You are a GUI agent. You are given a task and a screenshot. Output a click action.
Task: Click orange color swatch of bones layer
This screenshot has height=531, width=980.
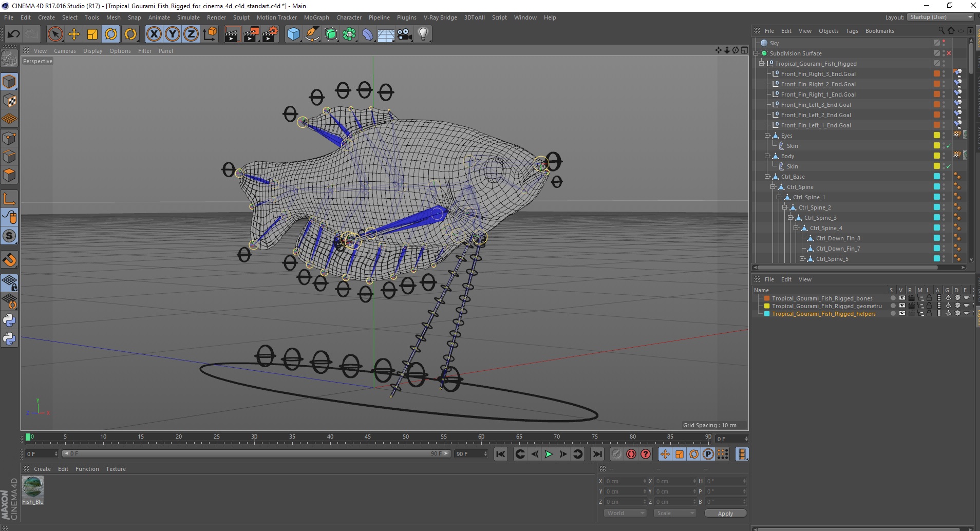point(767,298)
